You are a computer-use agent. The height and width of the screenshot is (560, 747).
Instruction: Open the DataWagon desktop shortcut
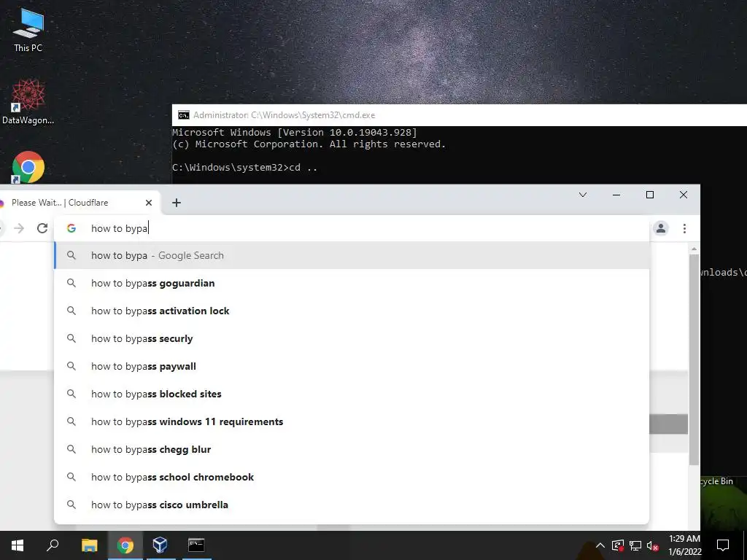[x=28, y=102]
